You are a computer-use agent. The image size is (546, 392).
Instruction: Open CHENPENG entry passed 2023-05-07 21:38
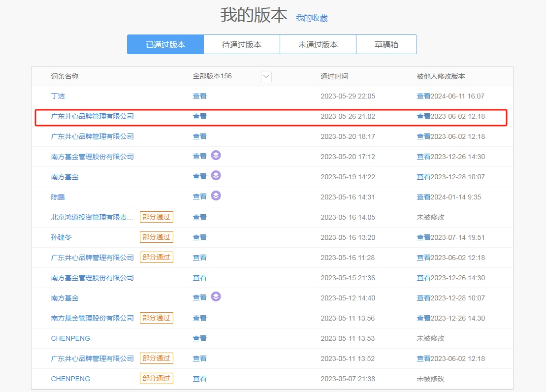[x=70, y=379]
